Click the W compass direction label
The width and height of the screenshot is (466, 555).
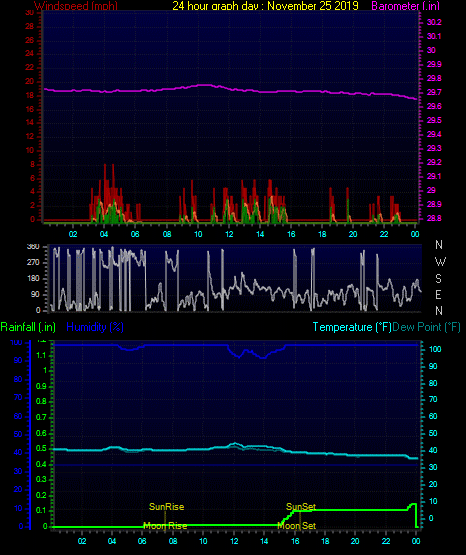click(x=440, y=262)
